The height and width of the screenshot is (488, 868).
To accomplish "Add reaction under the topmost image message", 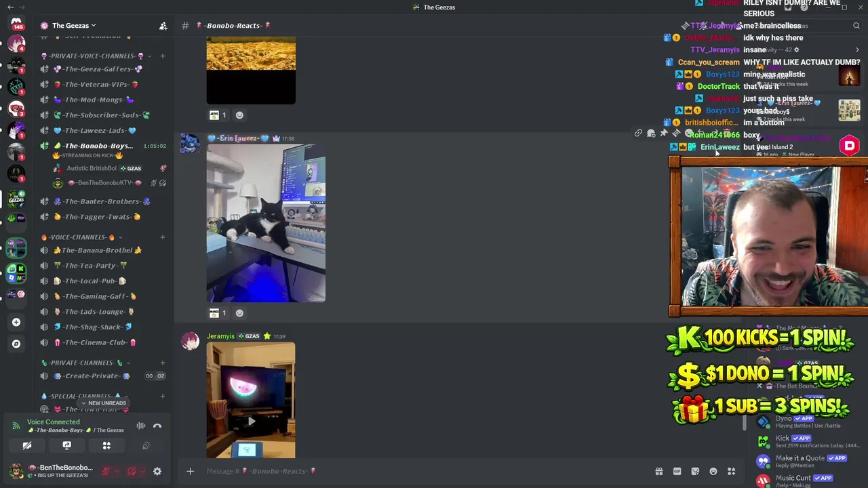I will pyautogui.click(x=239, y=115).
